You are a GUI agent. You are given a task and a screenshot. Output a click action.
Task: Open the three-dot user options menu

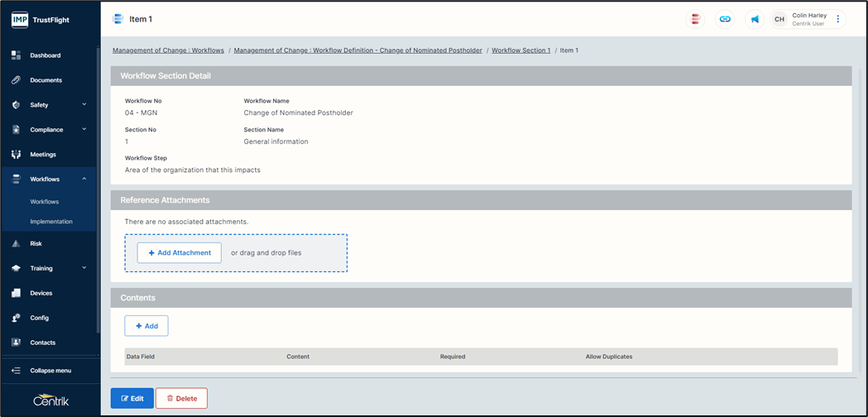[837, 19]
